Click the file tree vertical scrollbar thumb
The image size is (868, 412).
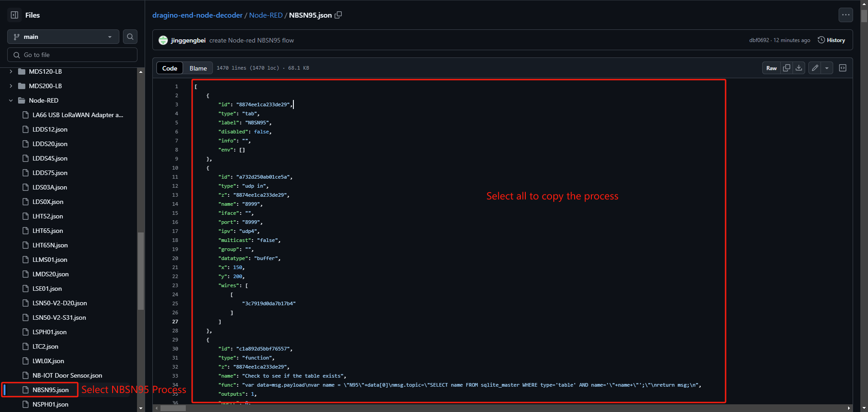[141, 271]
